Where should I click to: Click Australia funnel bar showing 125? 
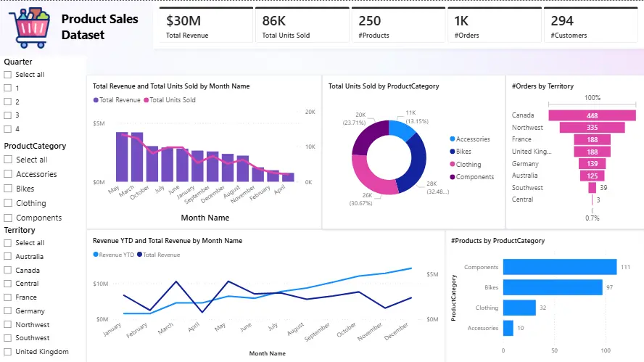click(592, 176)
